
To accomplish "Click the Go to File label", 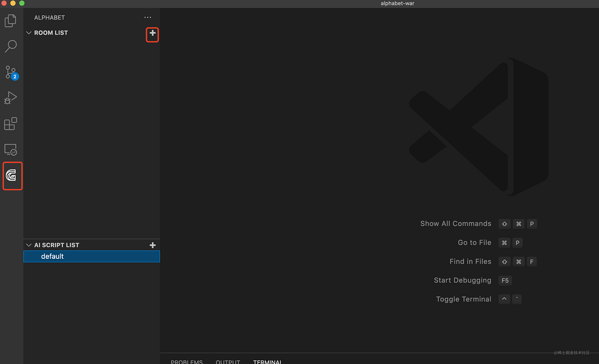I will point(475,242).
